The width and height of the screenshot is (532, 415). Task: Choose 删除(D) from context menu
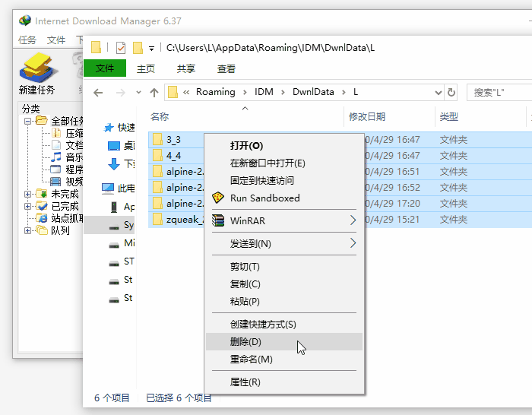pyautogui.click(x=284, y=342)
